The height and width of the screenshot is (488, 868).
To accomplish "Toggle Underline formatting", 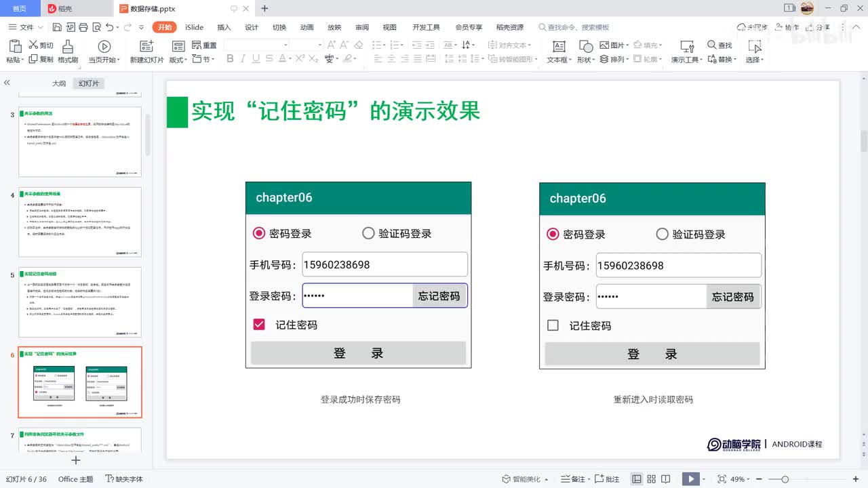I will pyautogui.click(x=255, y=59).
